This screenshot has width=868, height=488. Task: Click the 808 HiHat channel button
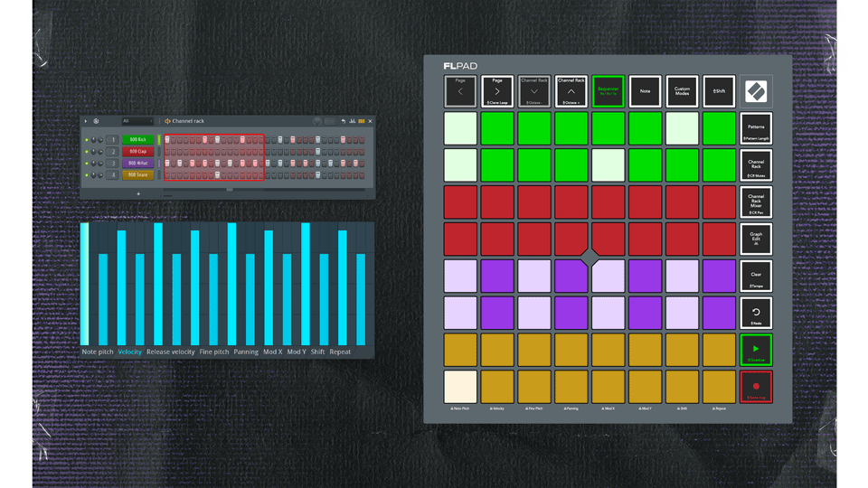coord(137,164)
